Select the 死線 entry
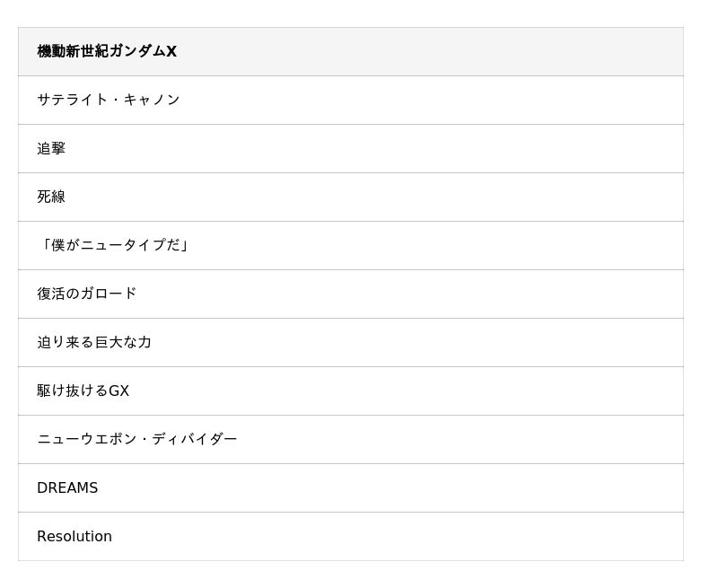 point(51,197)
